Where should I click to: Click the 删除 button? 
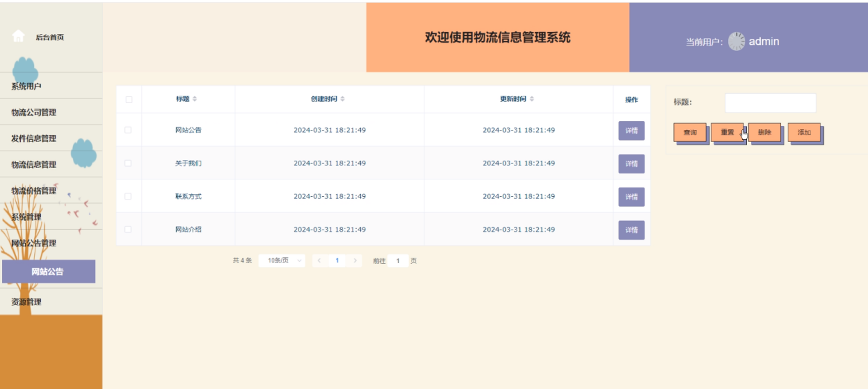[x=765, y=133]
